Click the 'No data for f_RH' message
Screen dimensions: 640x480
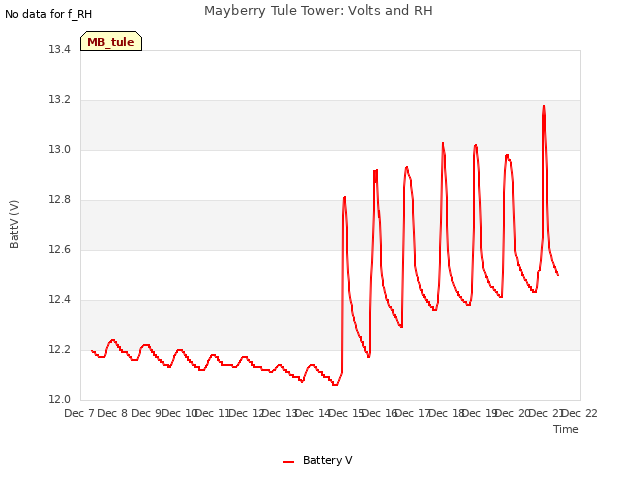click(49, 14)
